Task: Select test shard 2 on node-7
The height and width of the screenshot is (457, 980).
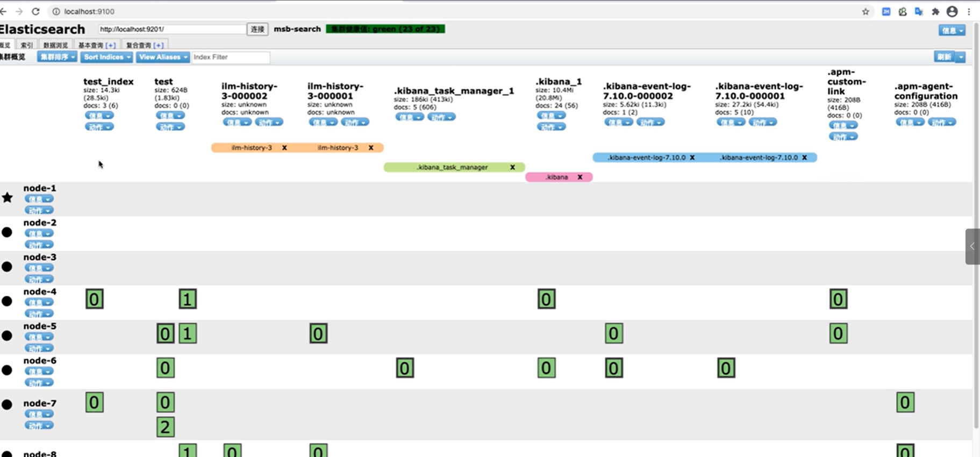Action: point(166,427)
